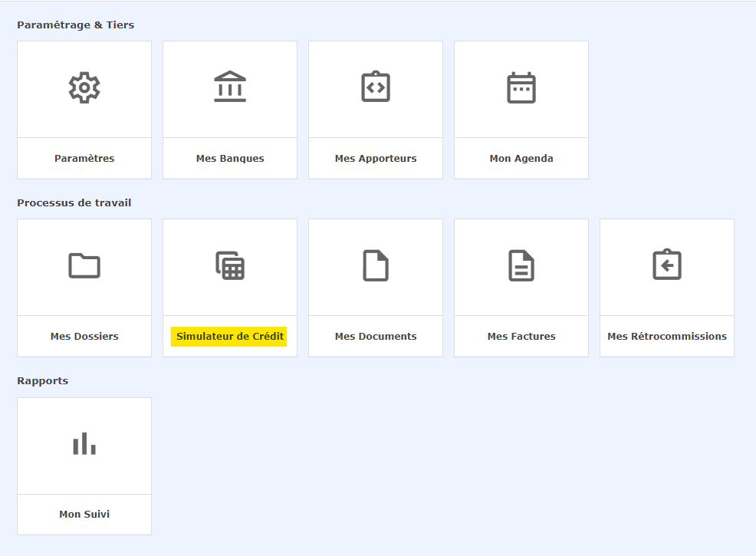Select the Mon Suivi label
Image resolution: width=756 pixels, height=556 pixels.
coord(84,515)
